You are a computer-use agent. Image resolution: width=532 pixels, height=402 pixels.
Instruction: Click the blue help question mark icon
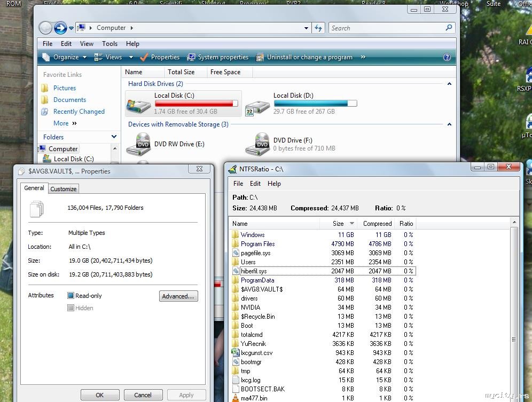(447, 57)
